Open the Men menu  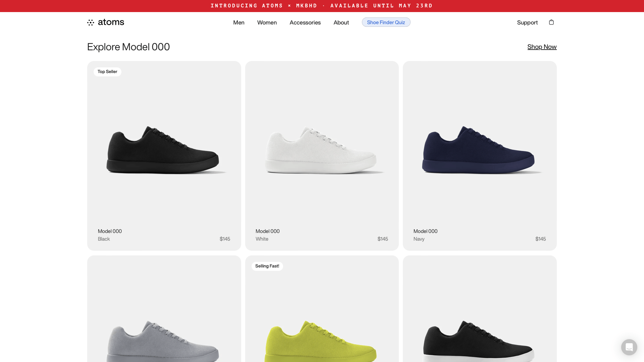(x=239, y=22)
